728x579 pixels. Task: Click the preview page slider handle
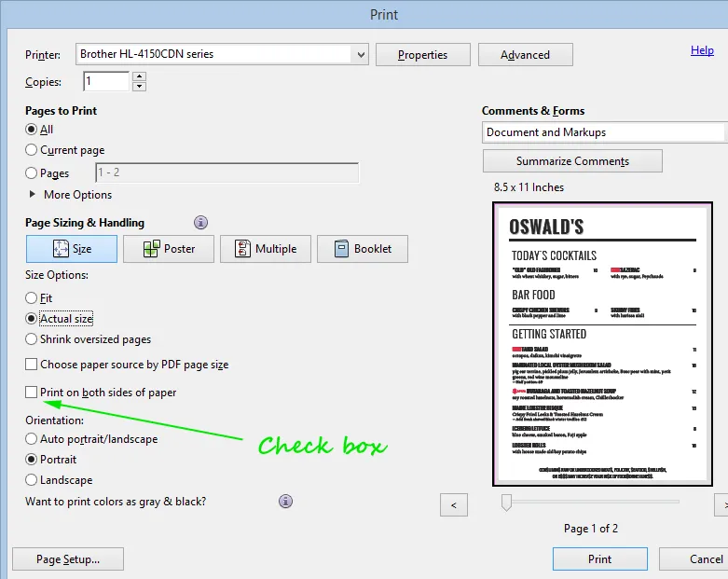(x=506, y=503)
